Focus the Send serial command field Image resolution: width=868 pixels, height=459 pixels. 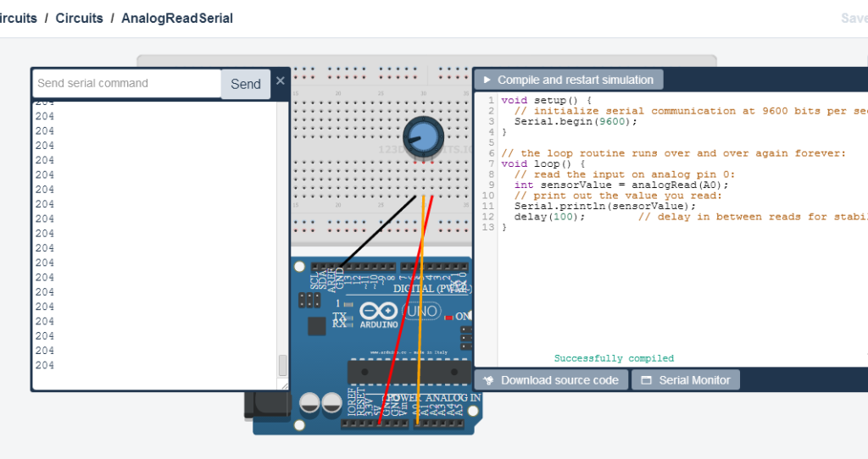[127, 84]
